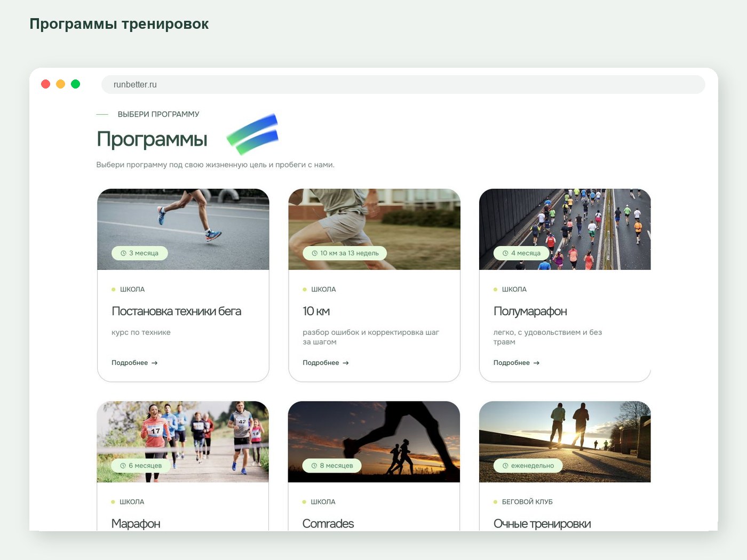Click the 'курс по технике' description
This screenshot has height=560, width=747.
pos(141,332)
